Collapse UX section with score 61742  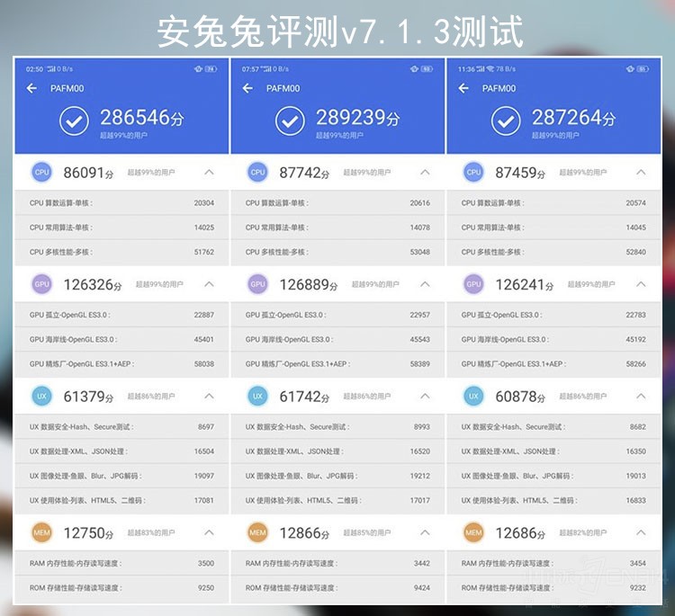tap(425, 396)
